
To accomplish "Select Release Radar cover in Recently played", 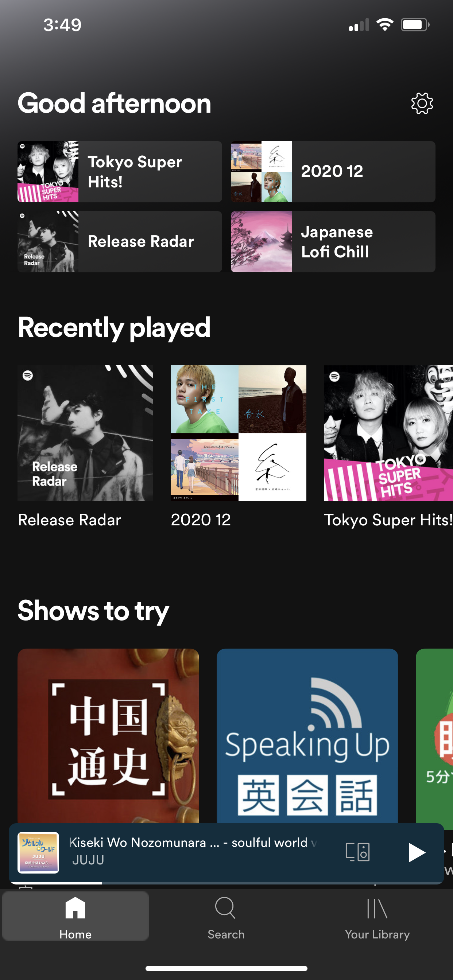I will (85, 433).
